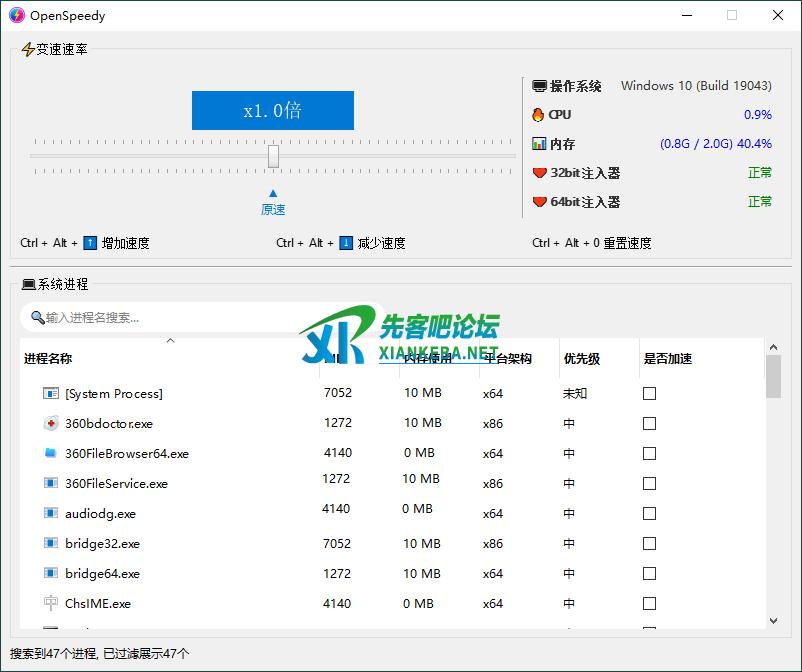Click the CPU flame icon
802x672 pixels.
[x=539, y=115]
